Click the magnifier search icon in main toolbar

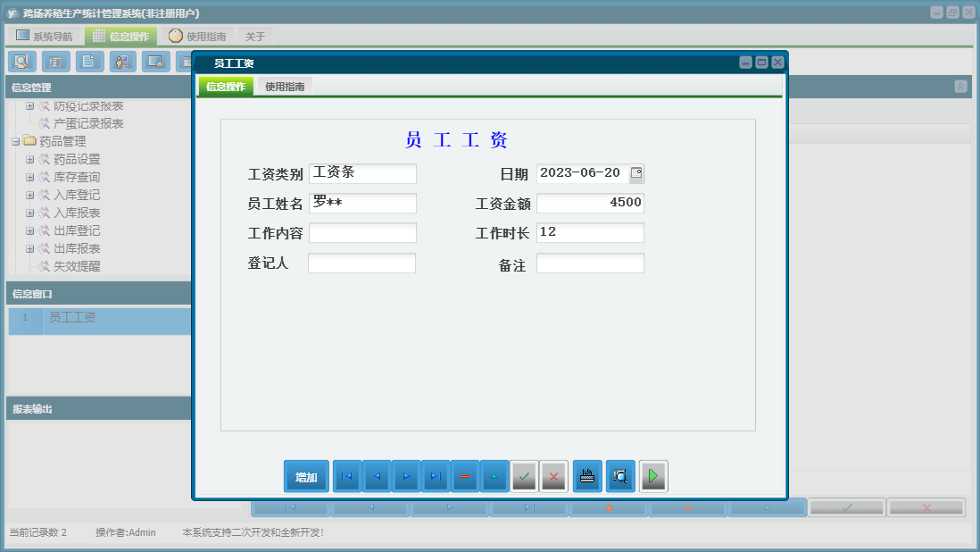click(x=22, y=62)
